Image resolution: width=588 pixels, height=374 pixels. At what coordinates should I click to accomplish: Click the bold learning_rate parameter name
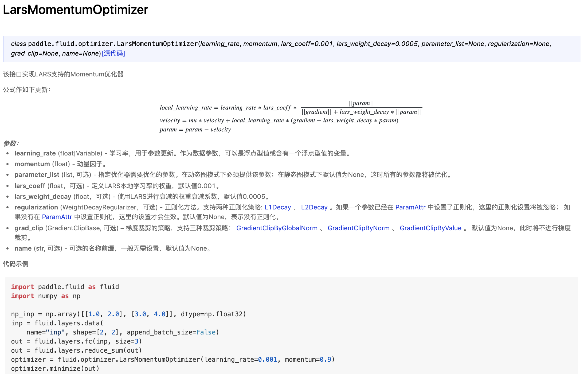click(x=35, y=153)
